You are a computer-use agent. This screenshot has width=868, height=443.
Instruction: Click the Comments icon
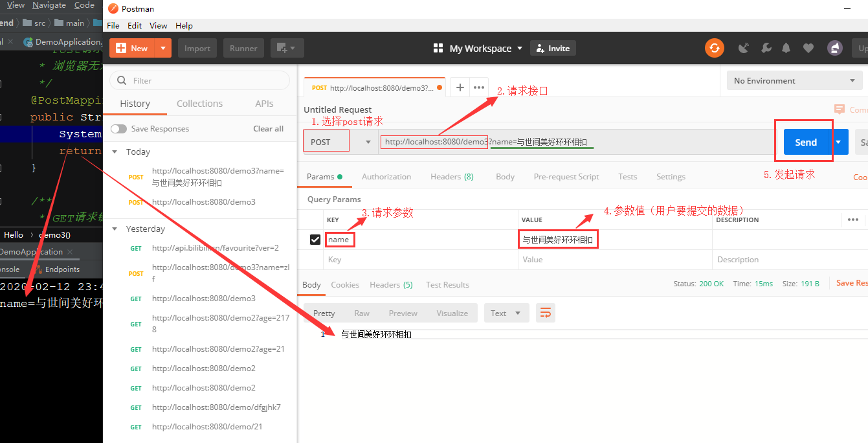pos(840,109)
